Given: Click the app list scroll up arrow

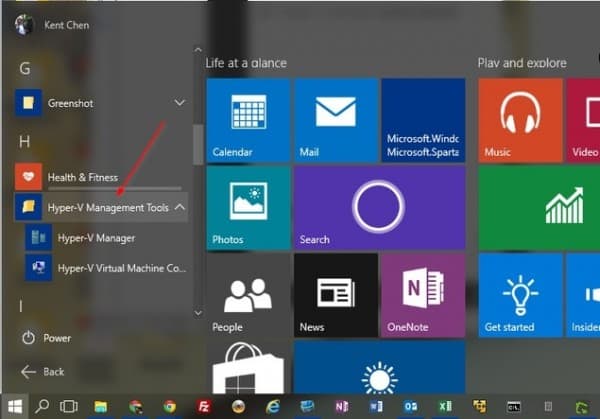Looking at the screenshot, I should point(198,50).
